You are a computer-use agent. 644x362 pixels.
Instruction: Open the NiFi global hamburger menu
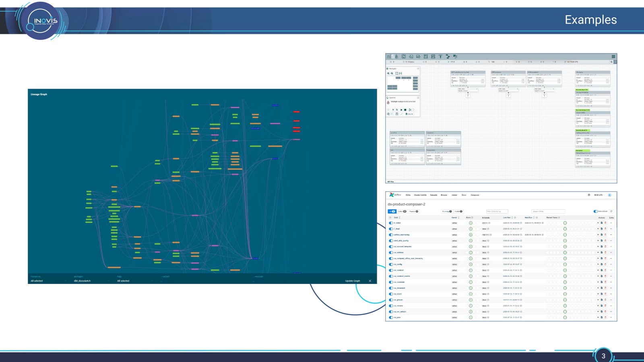pyautogui.click(x=613, y=56)
